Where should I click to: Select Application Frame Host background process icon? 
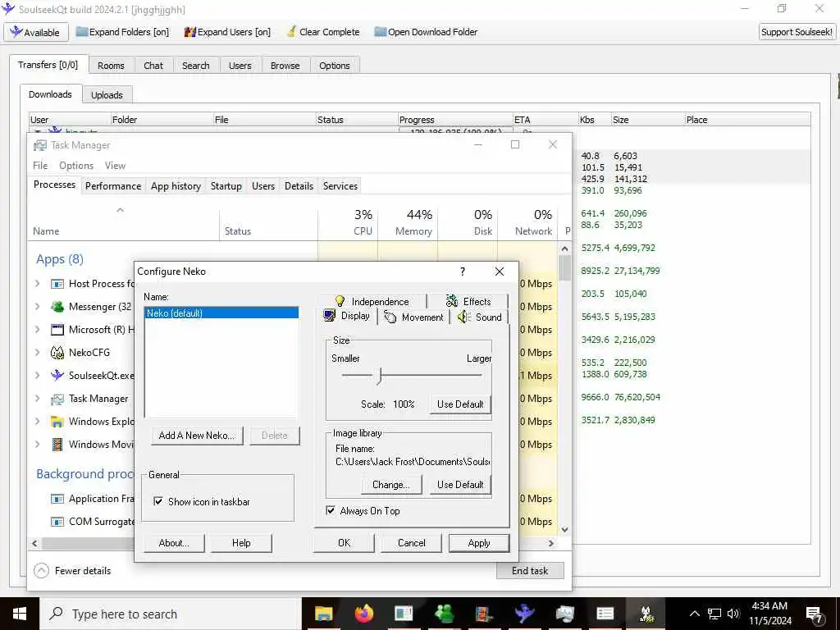tap(57, 499)
